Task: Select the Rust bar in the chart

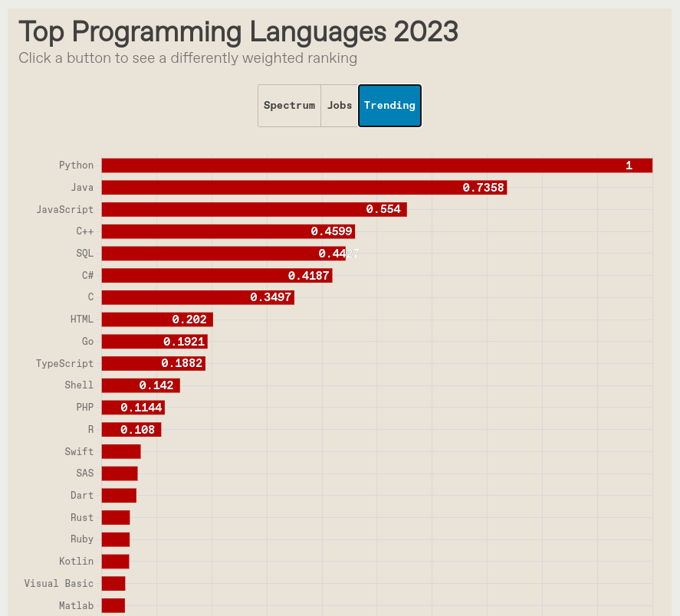Action: pyautogui.click(x=115, y=517)
